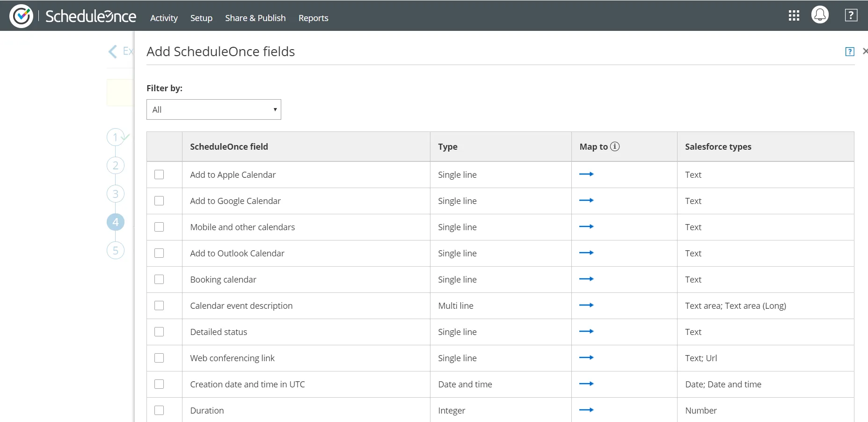This screenshot has width=868, height=422.
Task: Enable the Booking calendar checkbox
Action: point(159,279)
